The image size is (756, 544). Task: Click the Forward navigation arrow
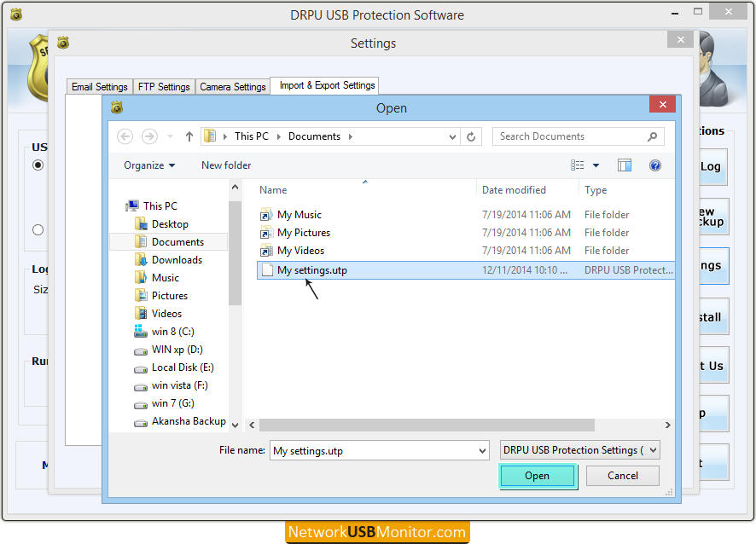149,136
